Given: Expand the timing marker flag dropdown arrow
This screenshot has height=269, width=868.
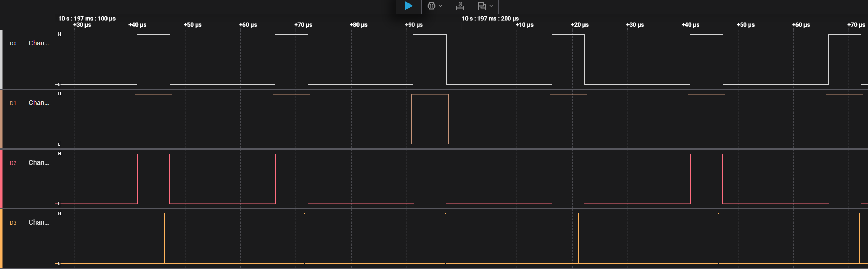Looking at the screenshot, I should click(x=491, y=6).
